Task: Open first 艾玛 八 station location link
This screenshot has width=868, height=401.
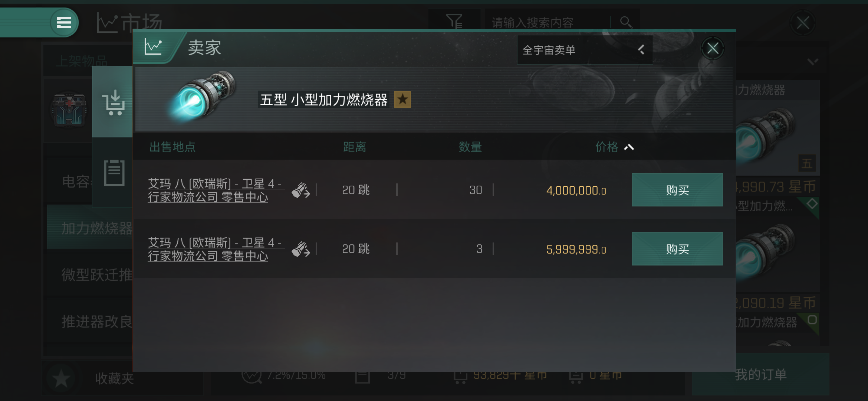Action: tap(216, 190)
